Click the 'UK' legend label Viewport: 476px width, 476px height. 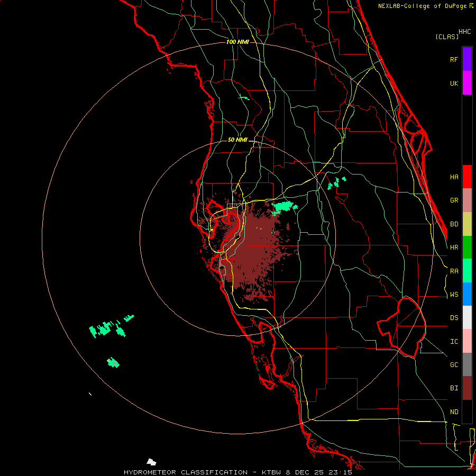pyautogui.click(x=454, y=83)
